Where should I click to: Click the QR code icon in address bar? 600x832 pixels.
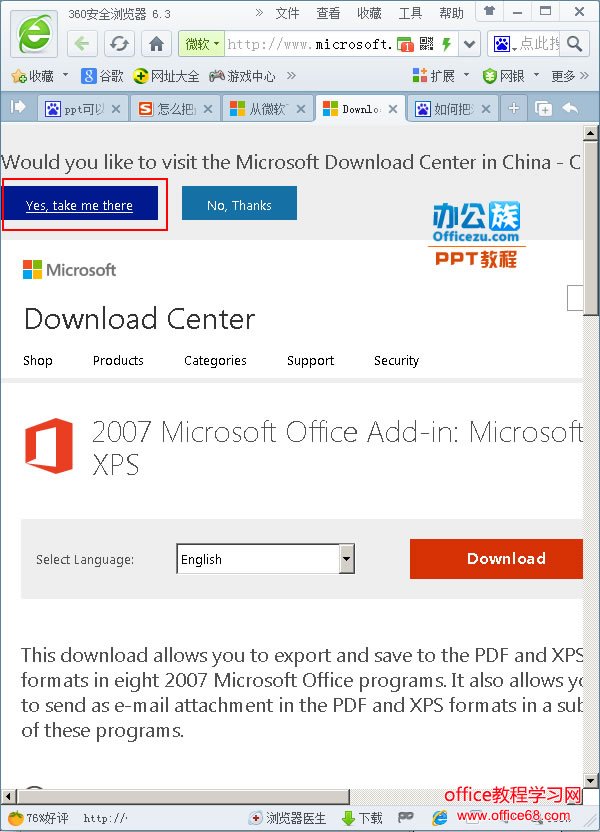pos(427,44)
